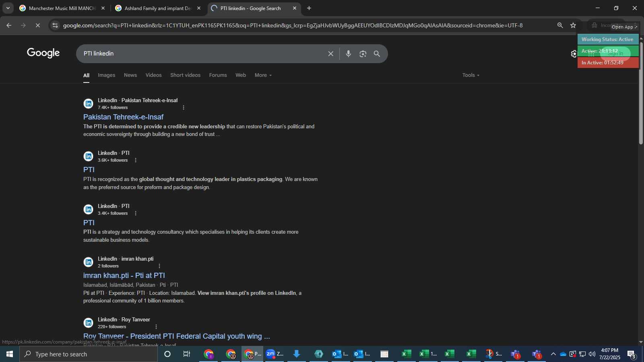Close the Manchester Music Mill tab
Viewport: 644px width, 362px height.
(103, 8)
